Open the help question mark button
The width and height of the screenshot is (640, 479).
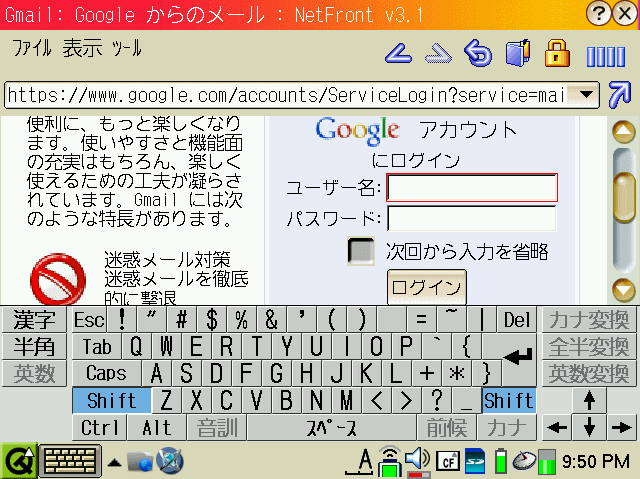pos(598,13)
